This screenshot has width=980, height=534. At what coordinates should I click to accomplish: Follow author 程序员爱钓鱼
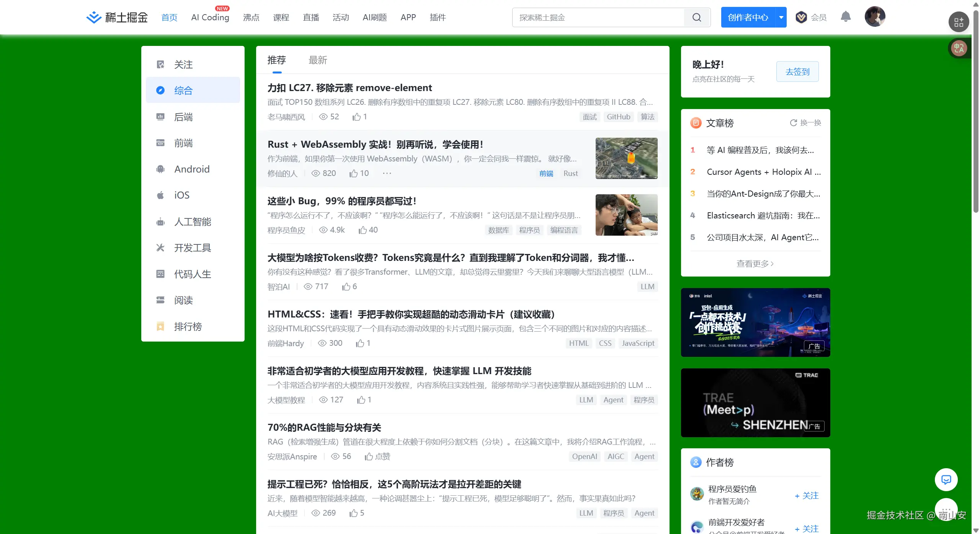tap(807, 495)
